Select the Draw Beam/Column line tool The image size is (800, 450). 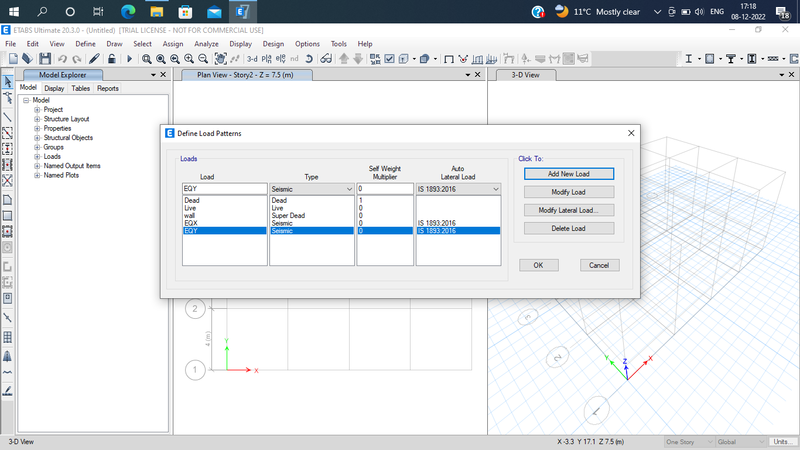coord(8,117)
